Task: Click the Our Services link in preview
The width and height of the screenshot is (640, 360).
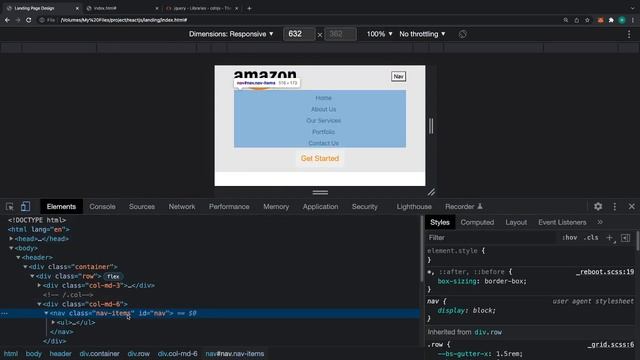Action: (x=323, y=121)
